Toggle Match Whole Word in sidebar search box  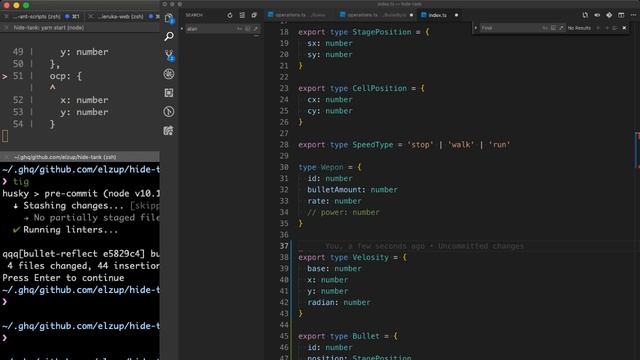click(x=247, y=29)
